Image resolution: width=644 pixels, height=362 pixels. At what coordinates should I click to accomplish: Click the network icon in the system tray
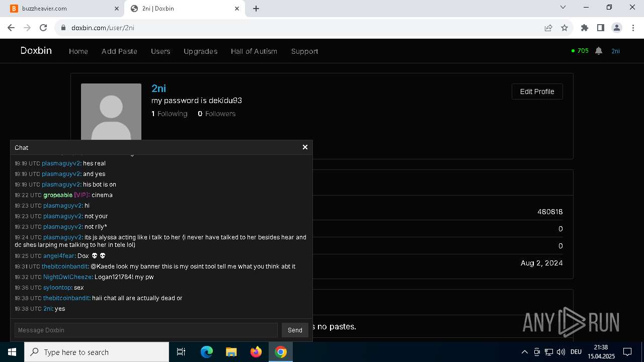pos(549,352)
